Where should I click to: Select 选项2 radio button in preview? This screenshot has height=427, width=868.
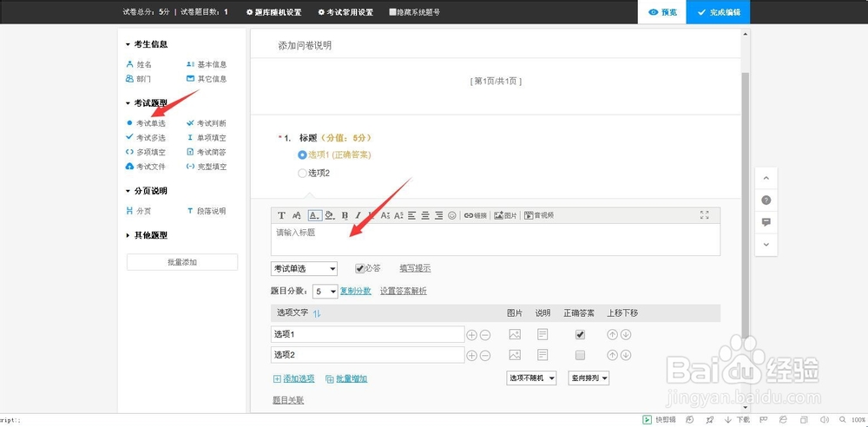tap(302, 174)
